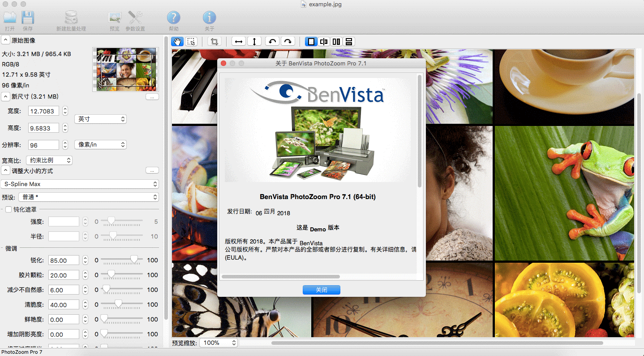644x356 pixels.
Task: Click the About dialog vertical scrollbar
Action: pyautogui.click(x=420, y=131)
